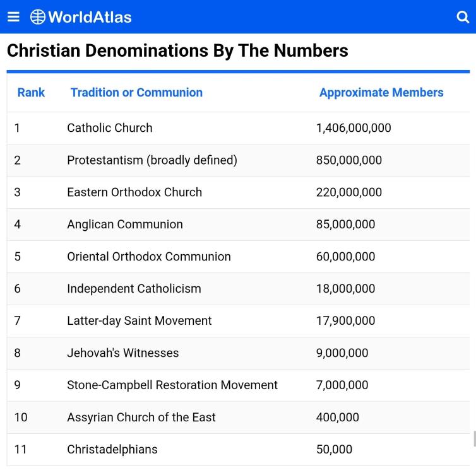The width and height of the screenshot is (476, 473).
Task: Click the Eastern Orthodox Church entry
Action: 134,192
